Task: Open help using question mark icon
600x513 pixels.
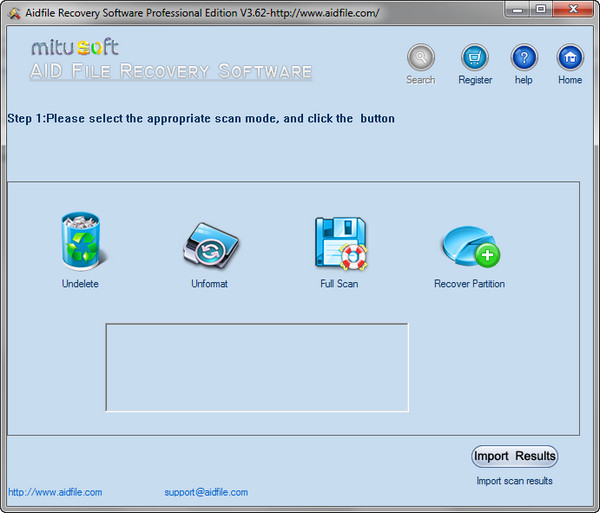Action: tap(524, 57)
